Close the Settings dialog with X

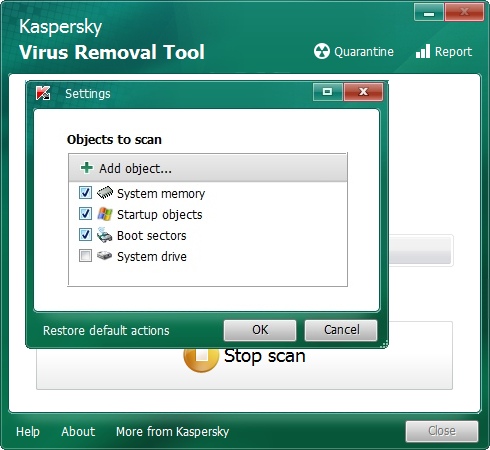pos(363,92)
